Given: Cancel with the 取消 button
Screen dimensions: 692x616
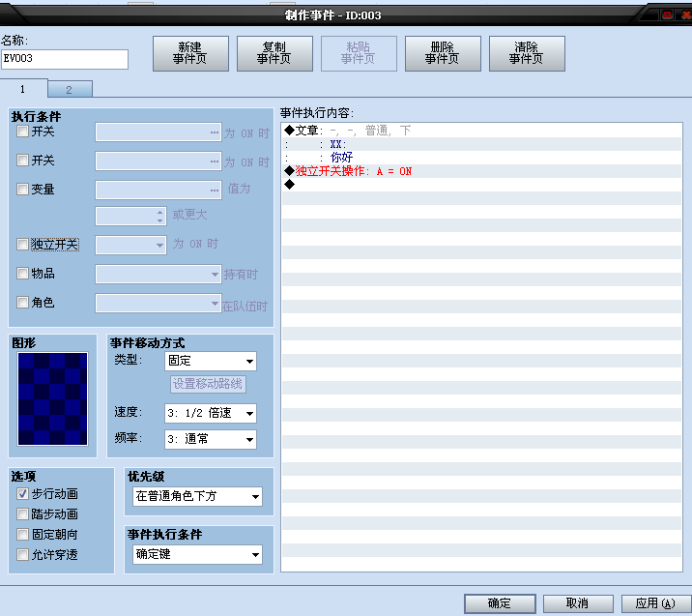Looking at the screenshot, I should (x=578, y=603).
